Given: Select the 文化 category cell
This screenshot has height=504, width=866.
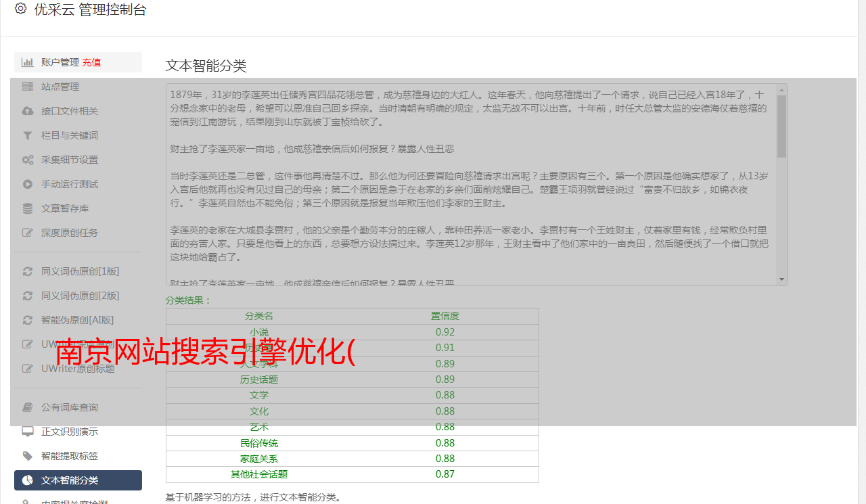Looking at the screenshot, I should [x=259, y=411].
